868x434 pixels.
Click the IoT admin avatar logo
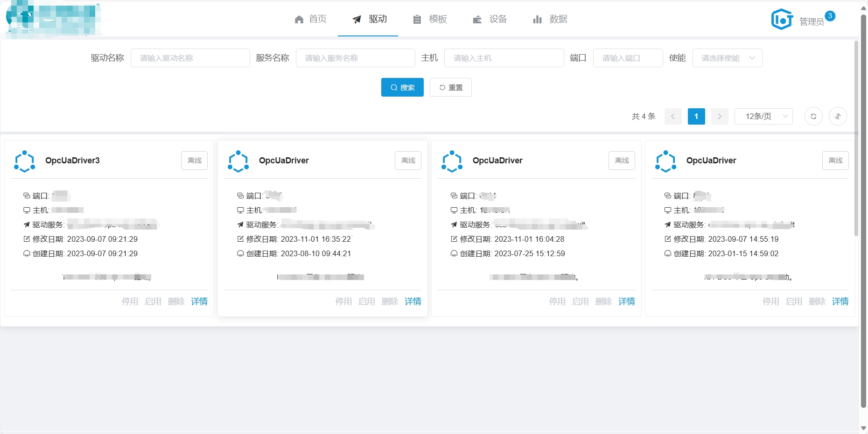tap(782, 20)
